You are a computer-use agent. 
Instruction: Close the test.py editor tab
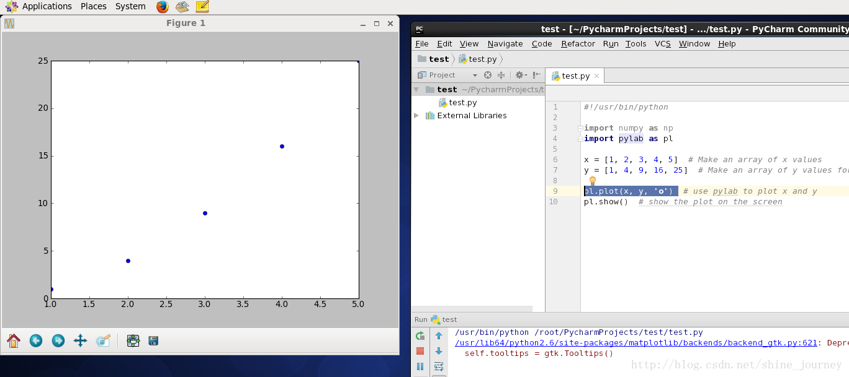click(x=597, y=76)
